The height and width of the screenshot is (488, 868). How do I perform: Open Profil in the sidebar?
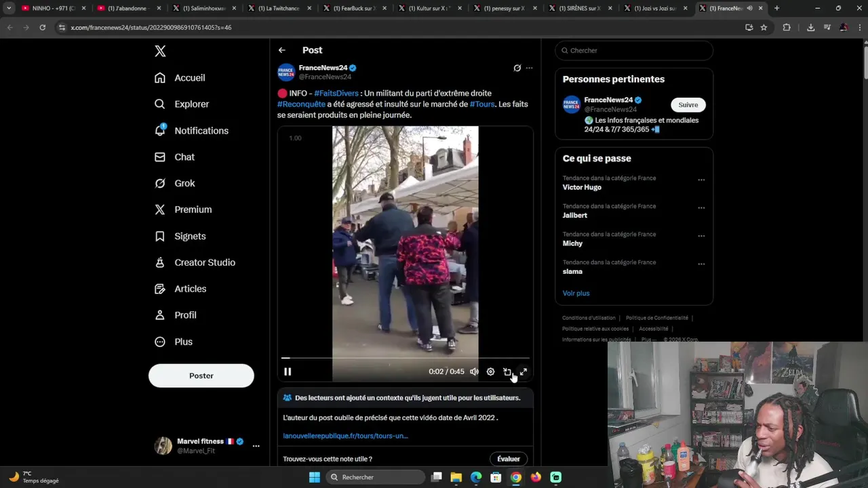point(175,316)
